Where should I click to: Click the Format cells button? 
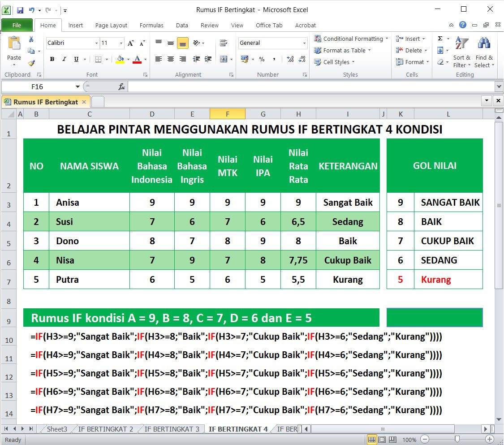[x=413, y=62]
